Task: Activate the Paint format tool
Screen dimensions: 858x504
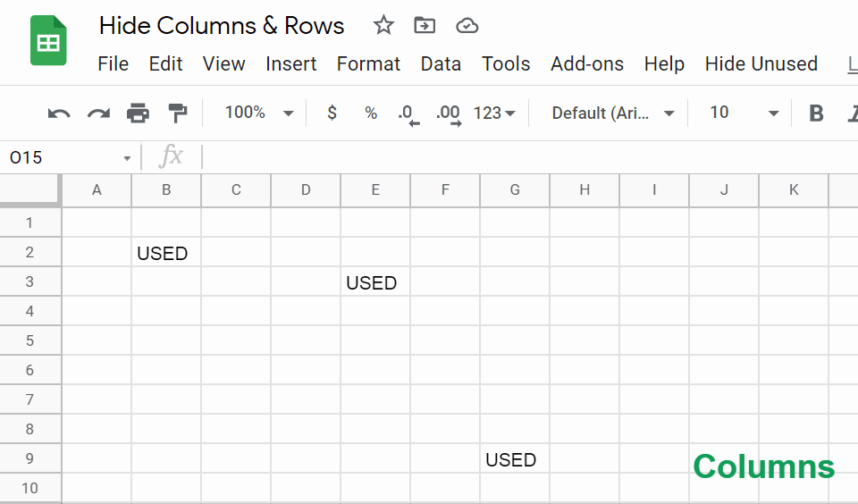Action: click(x=177, y=113)
